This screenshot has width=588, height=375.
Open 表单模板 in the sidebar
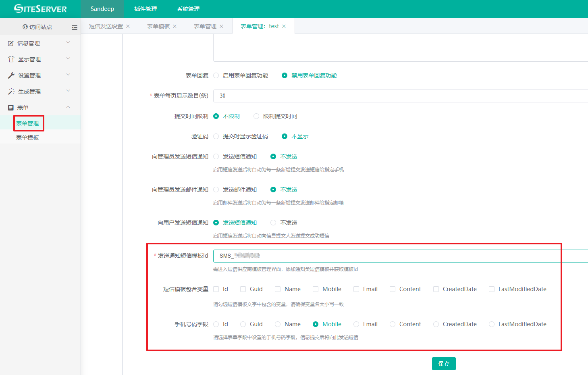(27, 137)
